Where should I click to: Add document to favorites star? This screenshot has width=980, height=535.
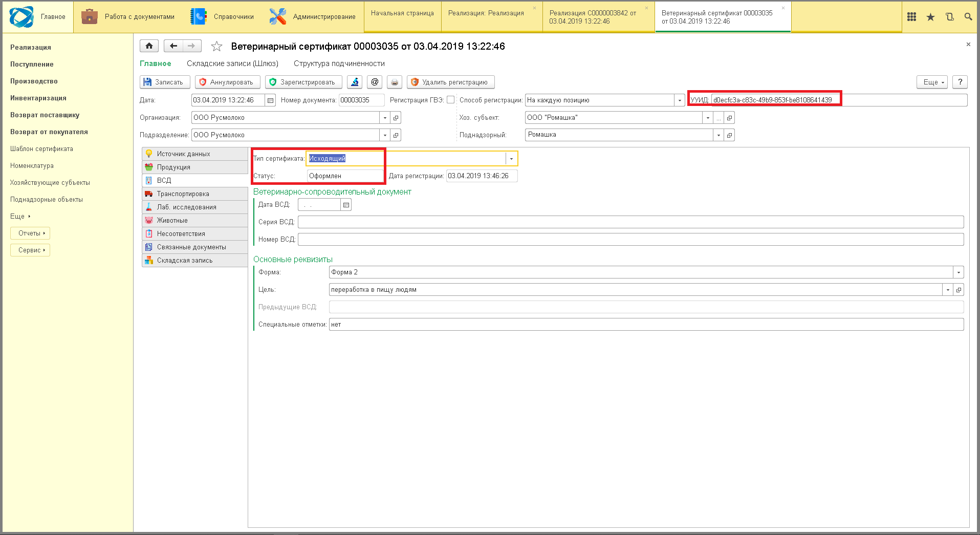coord(217,47)
